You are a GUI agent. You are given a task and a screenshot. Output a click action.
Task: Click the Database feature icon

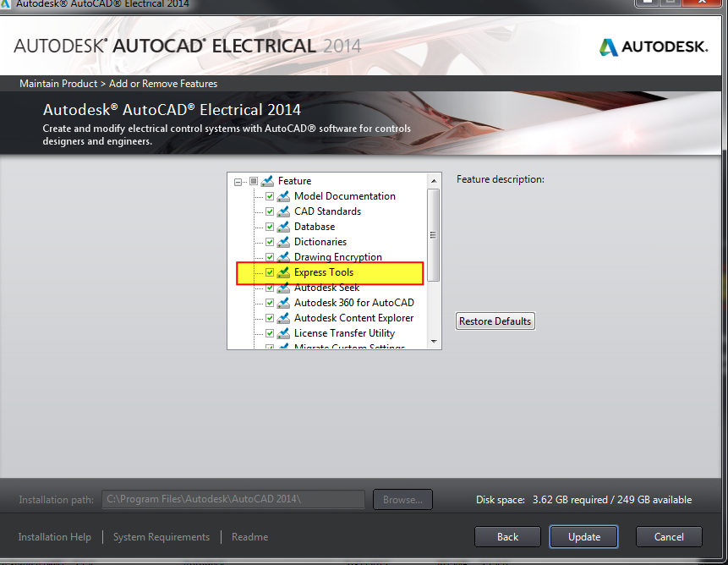(283, 226)
